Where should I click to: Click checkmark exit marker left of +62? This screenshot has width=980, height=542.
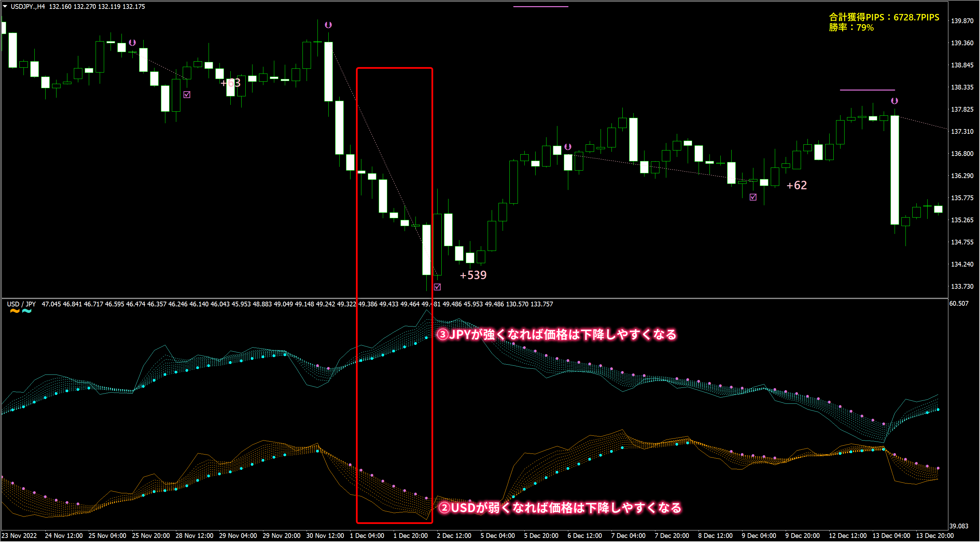[x=753, y=197]
